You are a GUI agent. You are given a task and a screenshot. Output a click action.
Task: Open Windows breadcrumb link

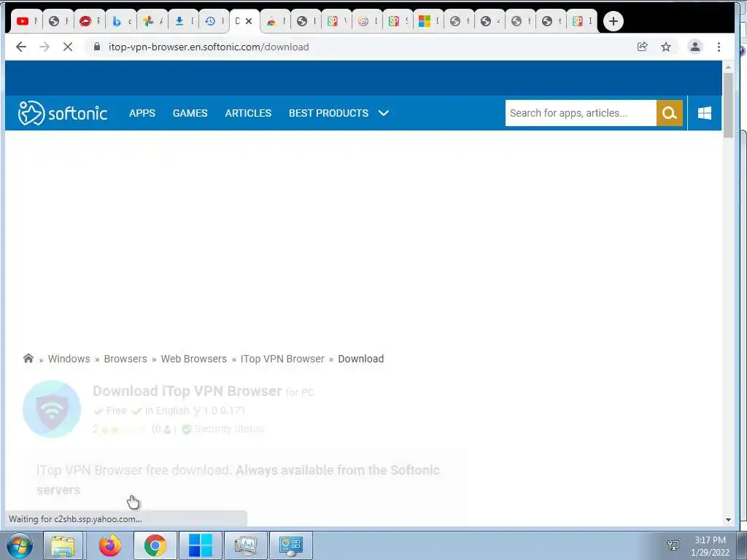click(69, 359)
